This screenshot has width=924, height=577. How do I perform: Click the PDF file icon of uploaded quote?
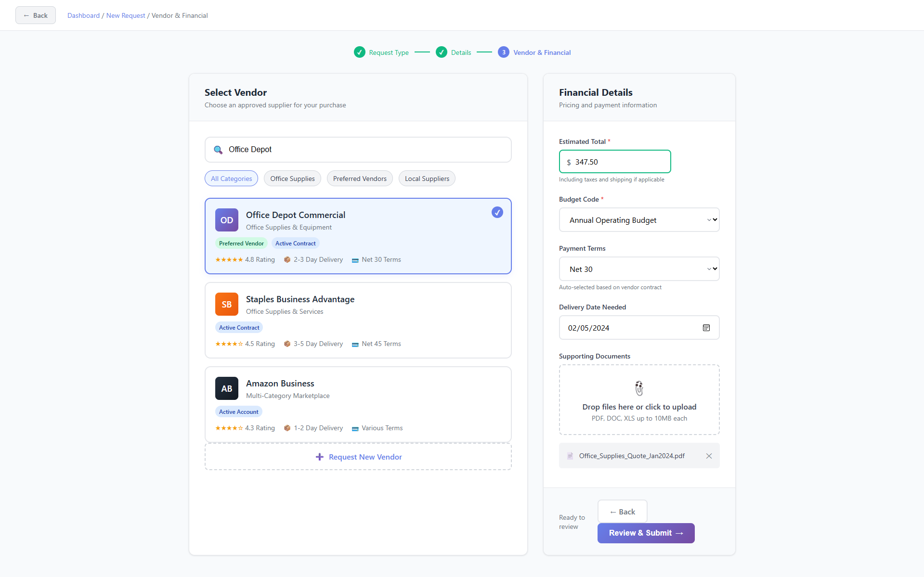(x=570, y=456)
